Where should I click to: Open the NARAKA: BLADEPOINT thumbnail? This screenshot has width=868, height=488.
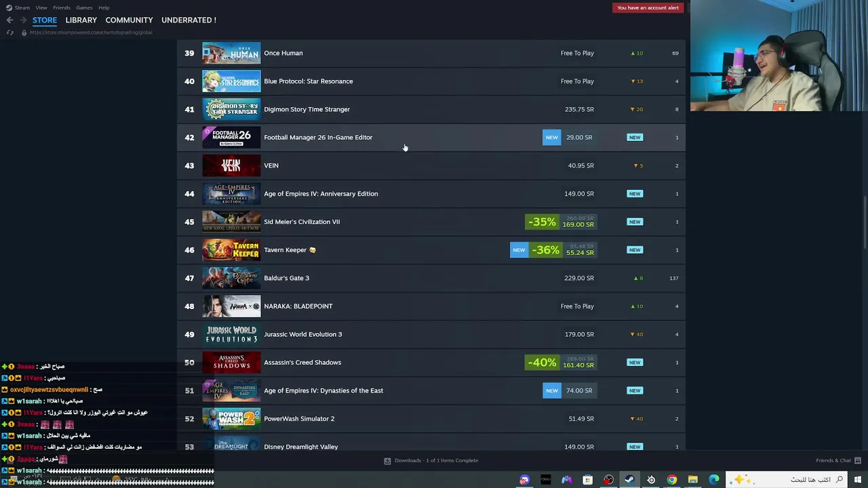(231, 306)
